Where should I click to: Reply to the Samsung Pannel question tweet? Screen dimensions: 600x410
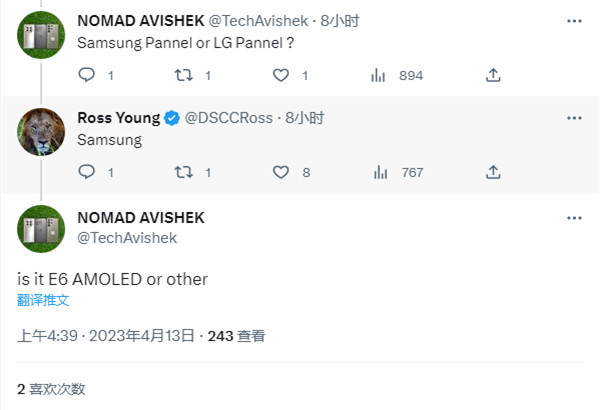coord(86,75)
